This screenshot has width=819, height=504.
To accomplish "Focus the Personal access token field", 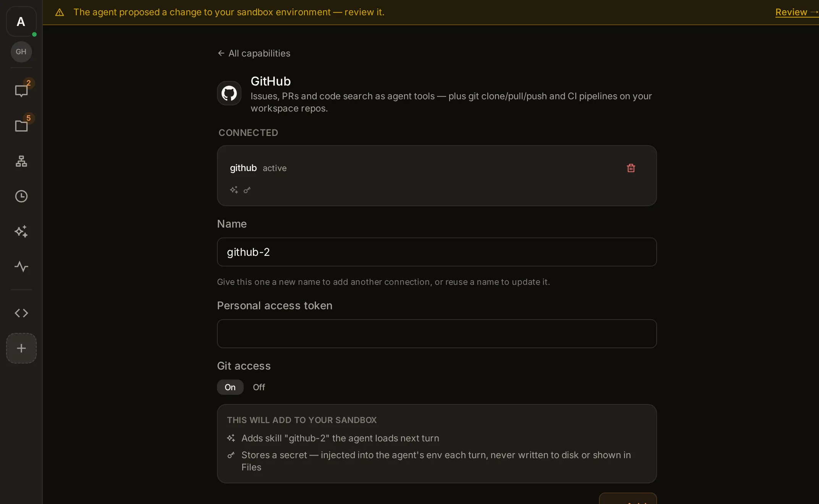I will point(437,334).
